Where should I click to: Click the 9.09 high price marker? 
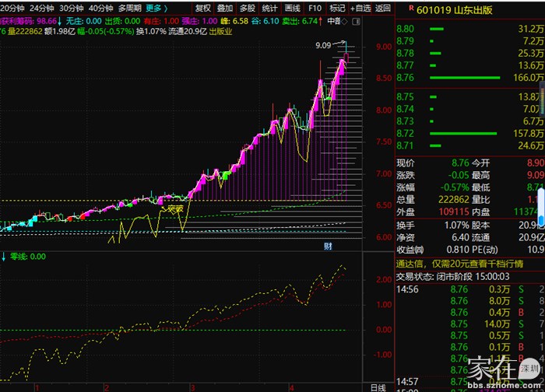tap(323, 46)
